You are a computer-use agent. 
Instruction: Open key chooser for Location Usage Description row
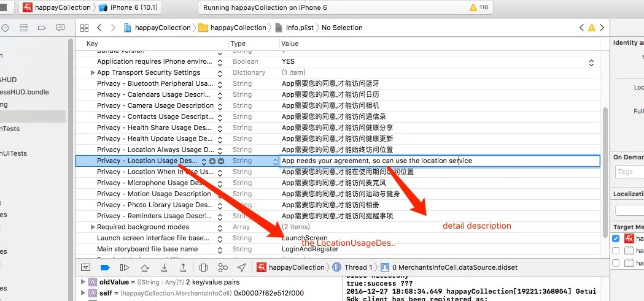[x=204, y=161]
